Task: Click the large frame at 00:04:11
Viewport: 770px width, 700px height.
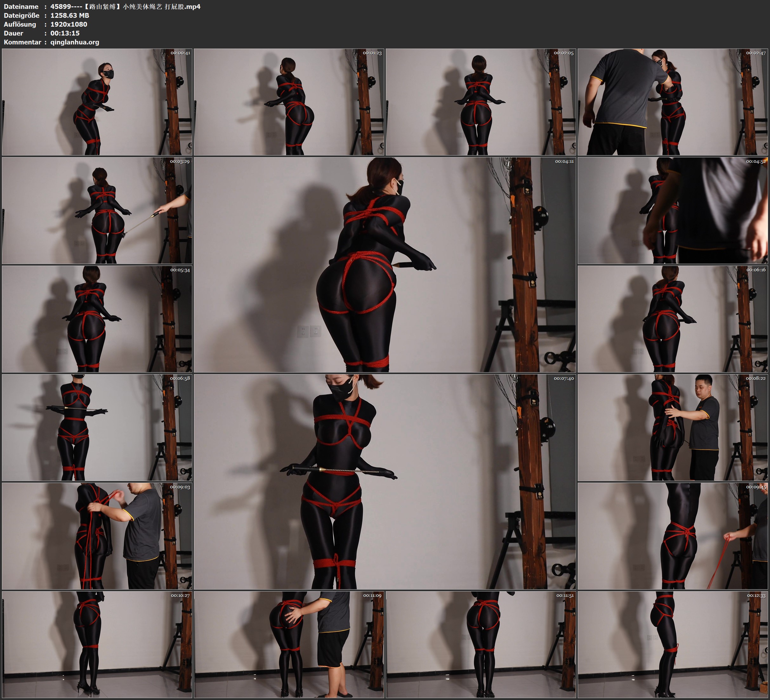Action: coord(385,265)
